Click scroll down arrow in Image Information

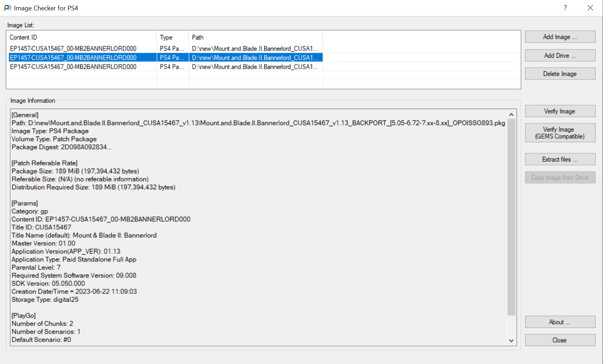point(511,340)
